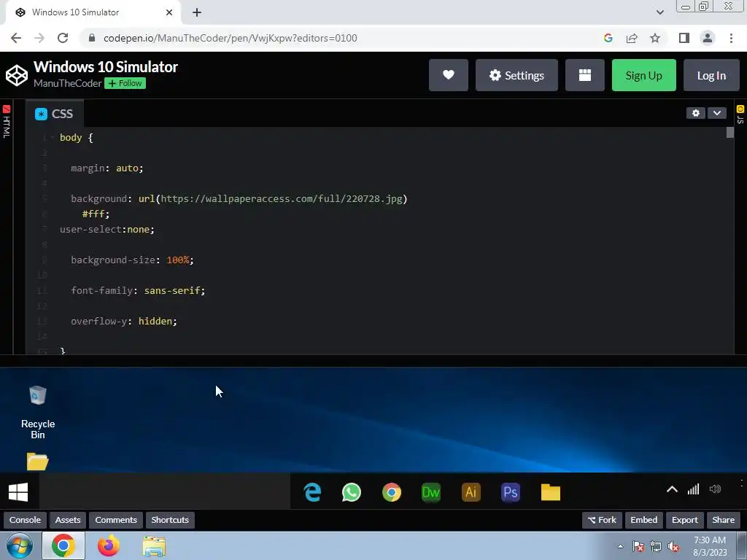
Task: Bookmark this page with star icon
Action: tap(655, 38)
